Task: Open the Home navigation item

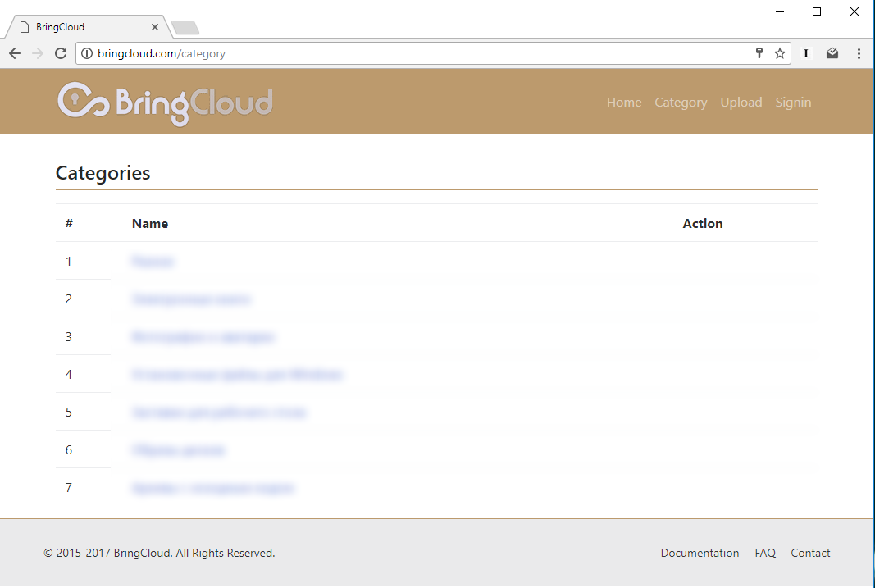Action: pyautogui.click(x=624, y=102)
